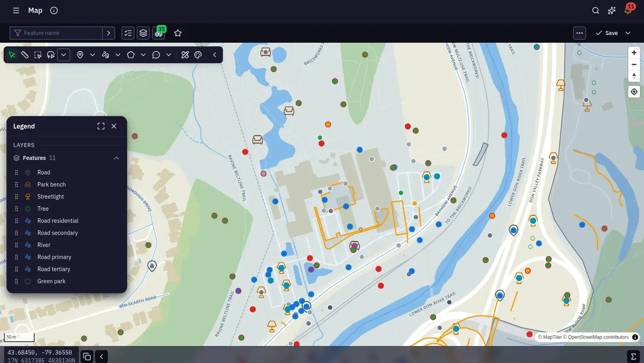Open the binoculars icon with 35 badge
Screen dimensions: 644x363
pyautogui.click(x=159, y=33)
